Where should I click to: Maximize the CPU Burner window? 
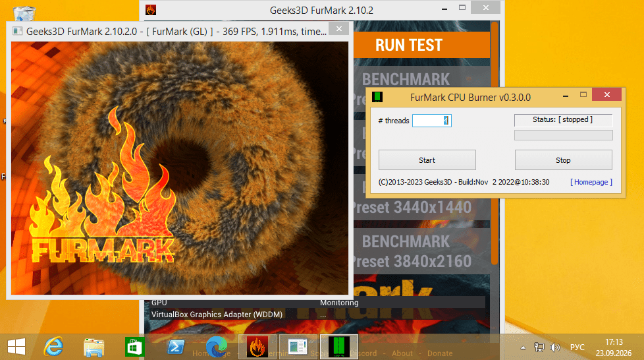click(x=583, y=95)
